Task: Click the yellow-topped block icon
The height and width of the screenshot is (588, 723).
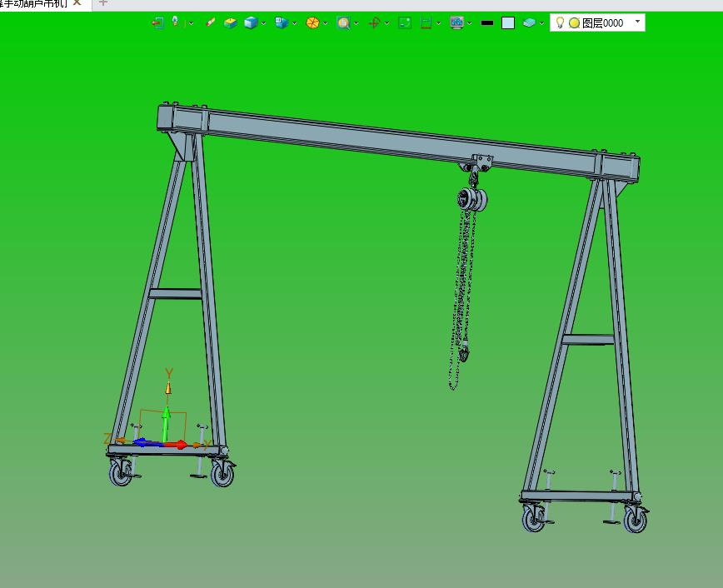Action: pyautogui.click(x=230, y=22)
